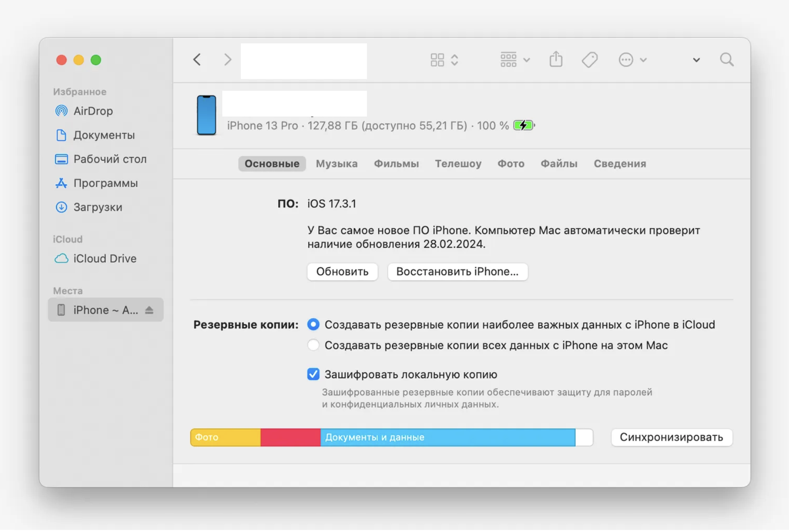The height and width of the screenshot is (532, 789).
Task: Select backup to iCloud radio button
Action: coord(313,324)
